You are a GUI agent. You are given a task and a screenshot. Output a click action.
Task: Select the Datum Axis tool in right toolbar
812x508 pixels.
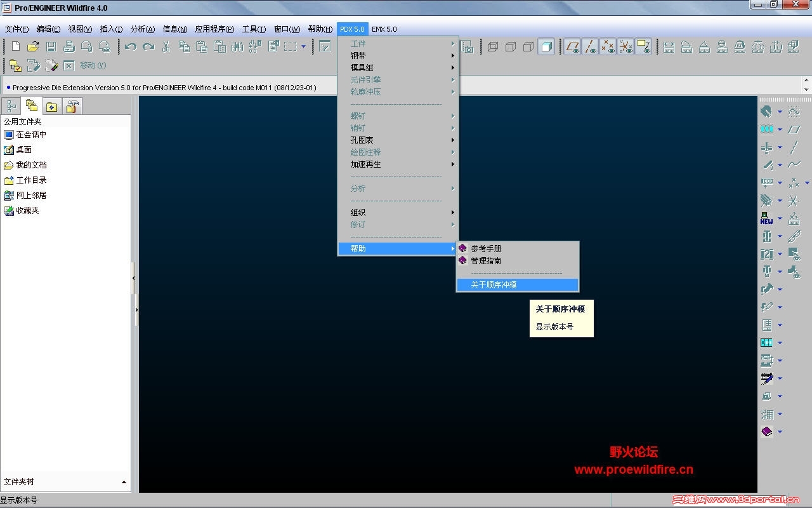pos(794,147)
